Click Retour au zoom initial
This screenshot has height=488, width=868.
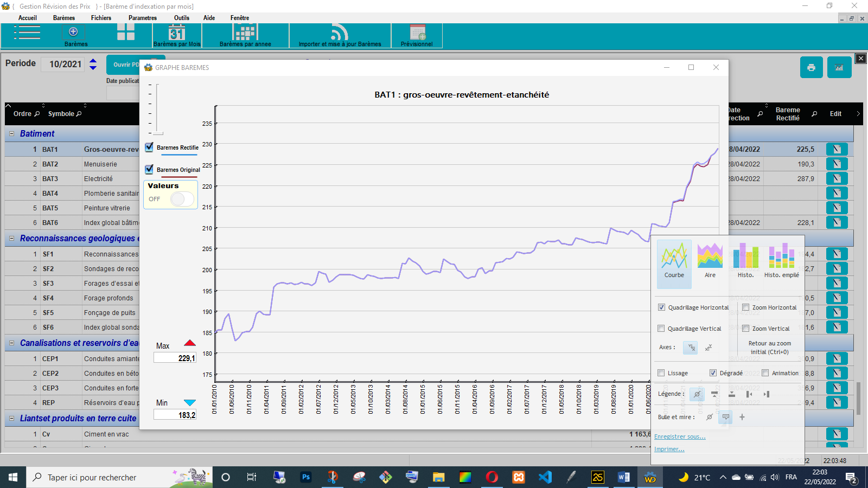pos(769,348)
